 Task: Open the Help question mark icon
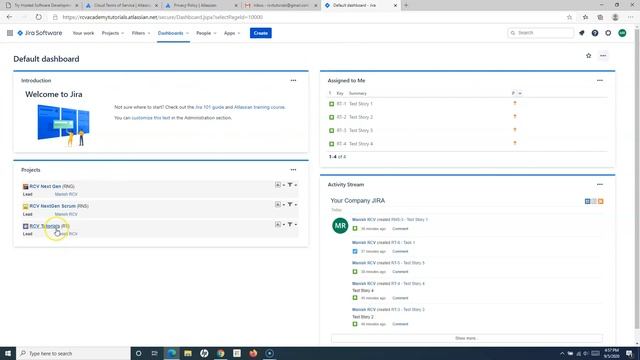pos(595,33)
